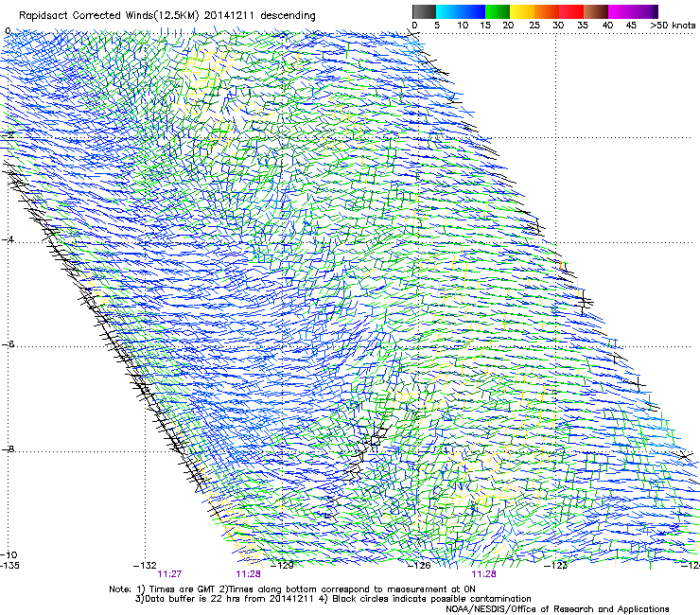Click the '-129' longitude axis label
Image resolution: width=700 pixels, height=615 pixels.
click(x=283, y=566)
